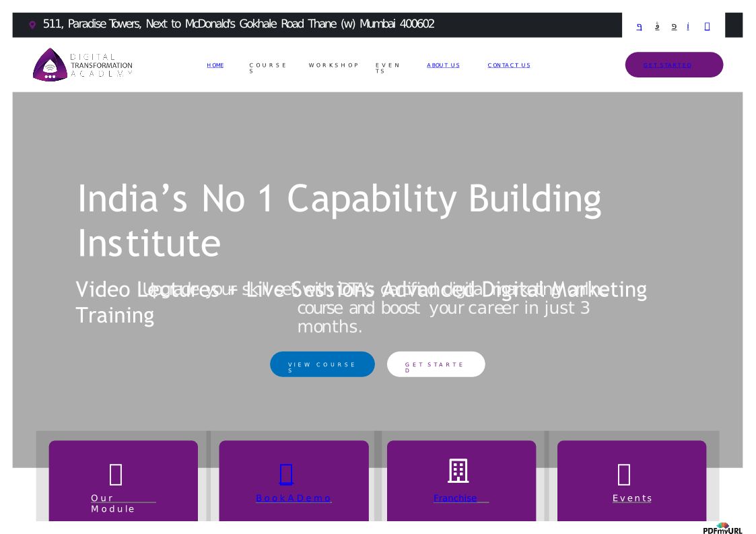The height and width of the screenshot is (534, 756).
Task: Click the icon above Book A Demo
Action: coord(286,474)
